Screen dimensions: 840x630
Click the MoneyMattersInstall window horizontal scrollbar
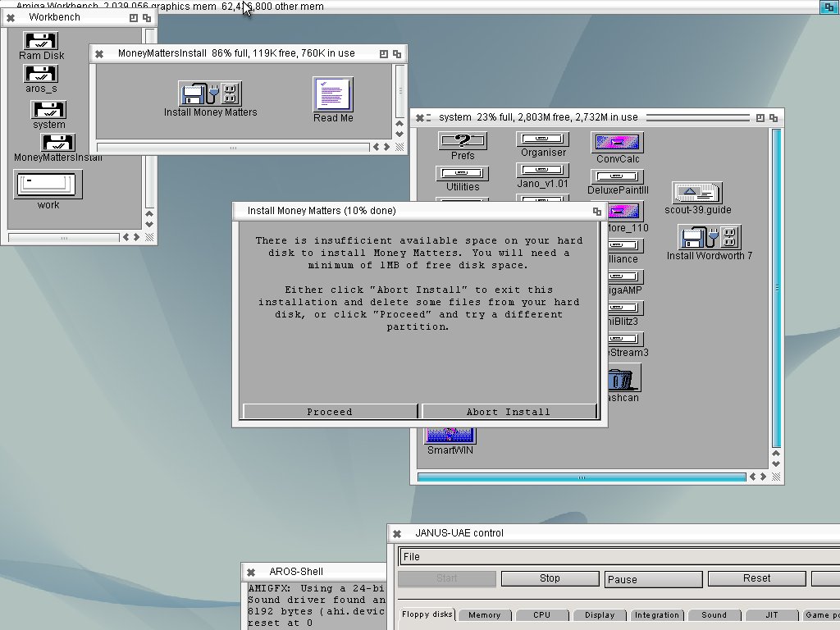[233, 148]
